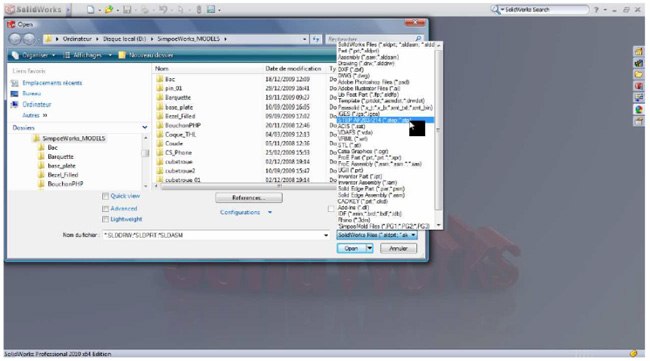Click the Rebuild traffic light icon

pyautogui.click(x=199, y=9)
